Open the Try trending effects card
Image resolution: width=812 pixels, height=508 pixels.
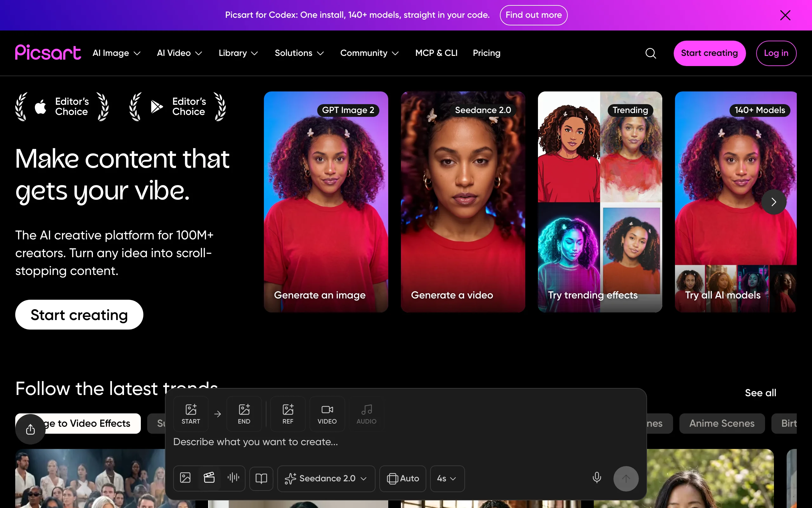tap(600, 202)
